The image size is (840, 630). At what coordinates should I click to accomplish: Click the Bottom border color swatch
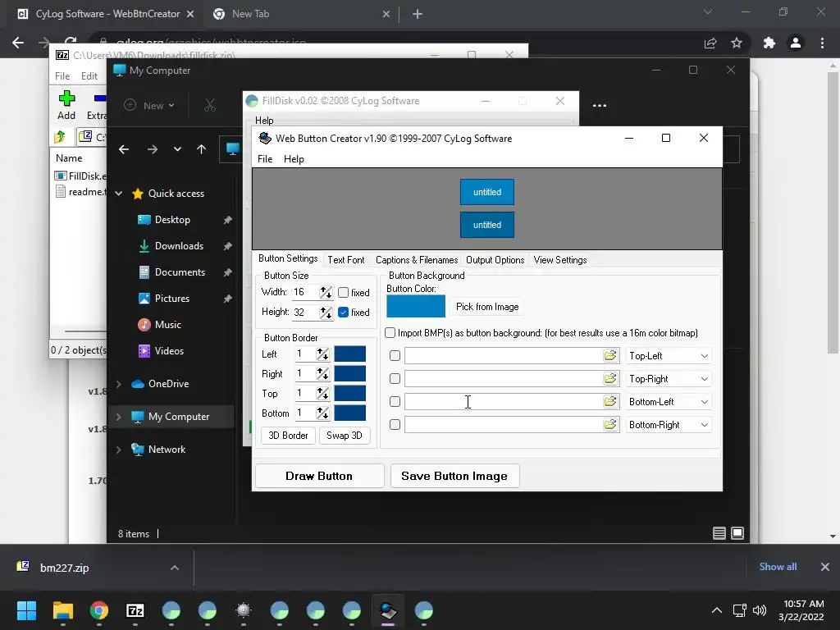pyautogui.click(x=349, y=413)
